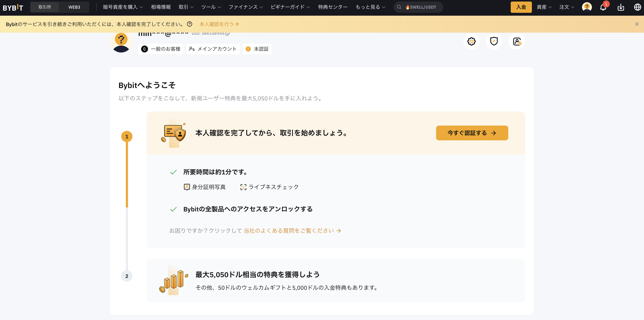Click Bybitの全製品へのアクセスをアンロックする text
The width and height of the screenshot is (644, 320).
click(248, 209)
